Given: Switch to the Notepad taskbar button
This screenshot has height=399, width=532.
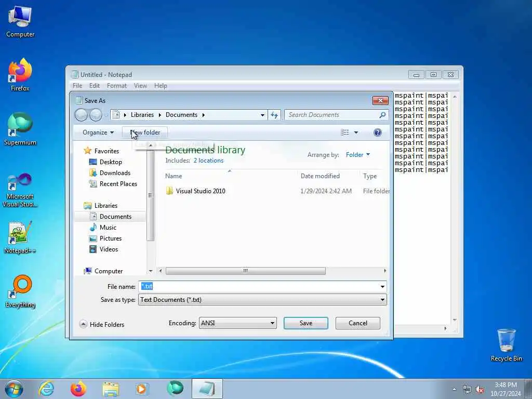Looking at the screenshot, I should pos(207,389).
